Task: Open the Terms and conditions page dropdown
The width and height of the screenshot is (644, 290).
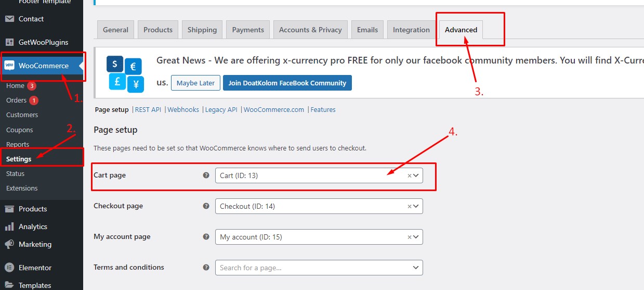Action: click(319, 268)
